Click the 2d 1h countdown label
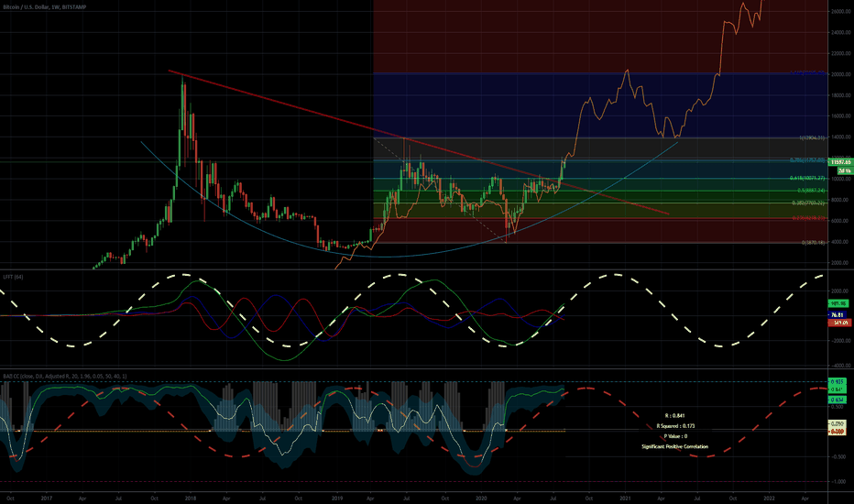Screen dimensions: 854x504 pos(844,170)
